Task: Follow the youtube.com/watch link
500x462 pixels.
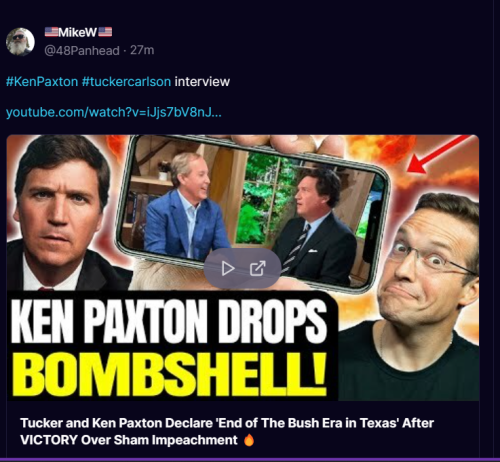Action: pyautogui.click(x=114, y=112)
